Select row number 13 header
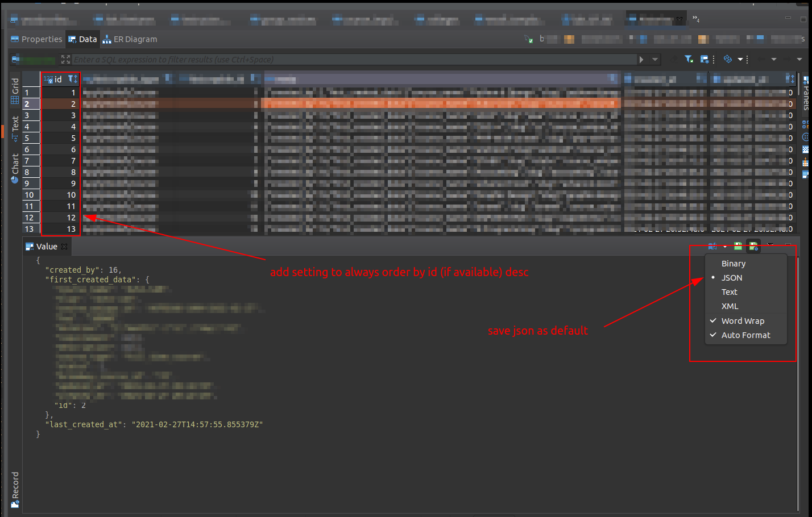The width and height of the screenshot is (812, 517). (x=31, y=229)
